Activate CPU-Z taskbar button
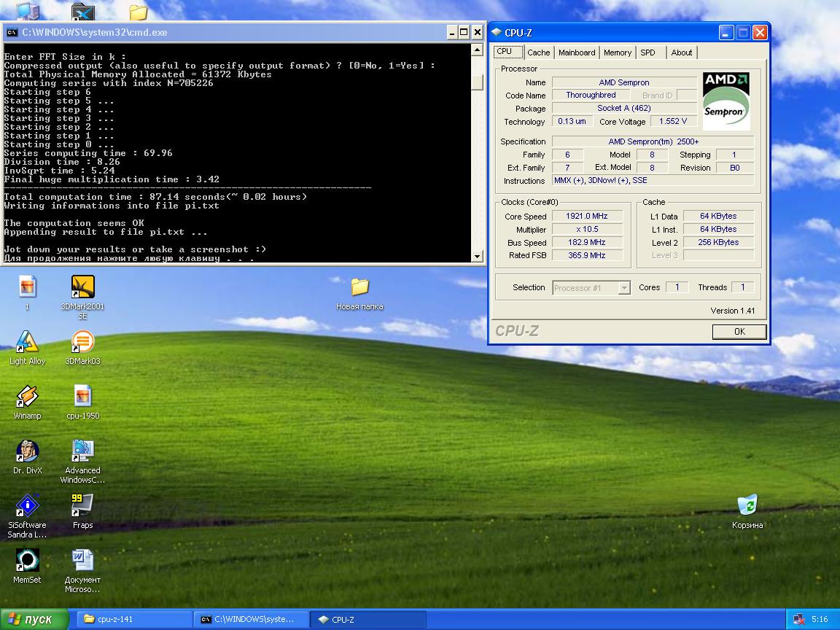 (x=367, y=619)
